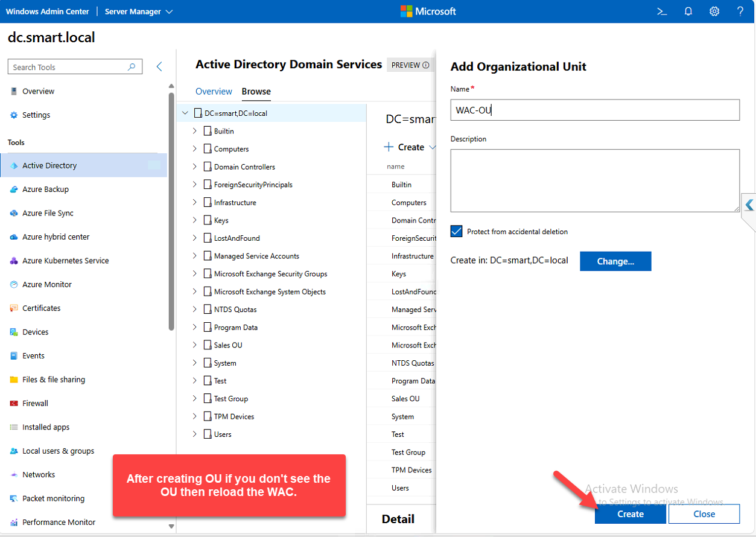Expand the Builtin tree node
The image size is (756, 537).
click(x=194, y=131)
